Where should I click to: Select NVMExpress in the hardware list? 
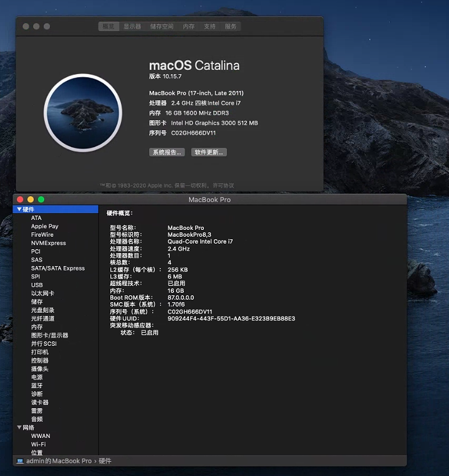point(48,243)
